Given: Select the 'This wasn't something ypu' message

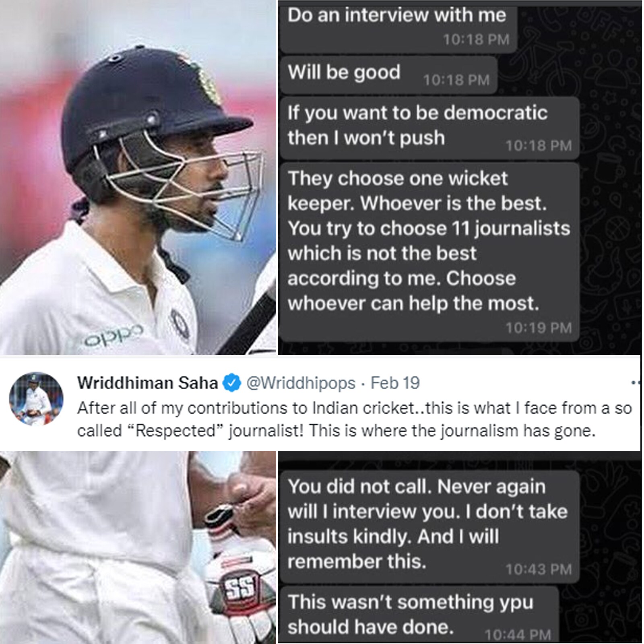Looking at the screenshot, I should [x=419, y=614].
